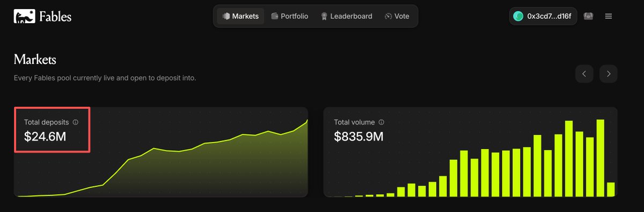Open the Leaderboard tab
This screenshot has height=212, width=644.
346,16
